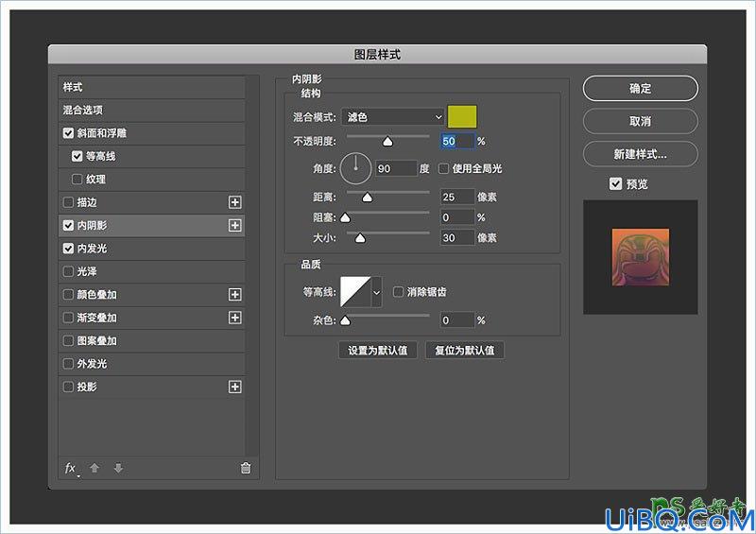This screenshot has width=756, height=534.
Task: Check the 消除锯齿 checkbox
Action: (x=398, y=292)
